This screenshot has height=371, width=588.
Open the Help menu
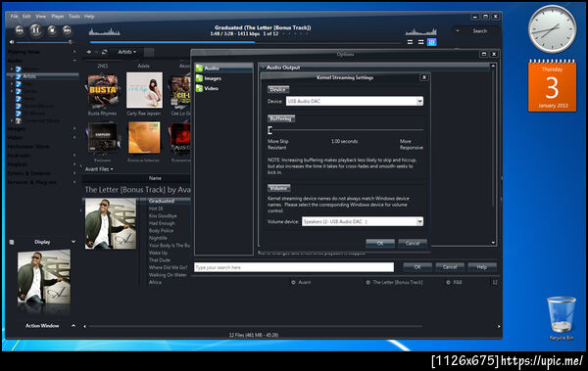click(89, 16)
